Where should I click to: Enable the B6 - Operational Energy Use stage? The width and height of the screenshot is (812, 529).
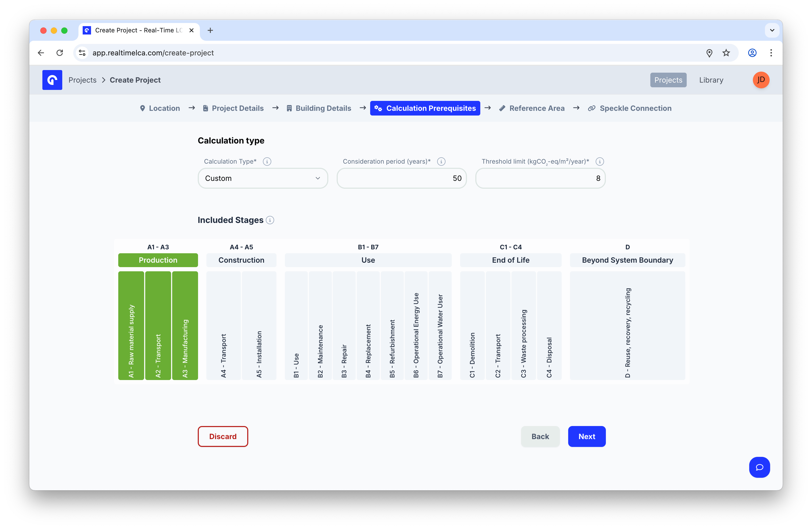tap(416, 325)
